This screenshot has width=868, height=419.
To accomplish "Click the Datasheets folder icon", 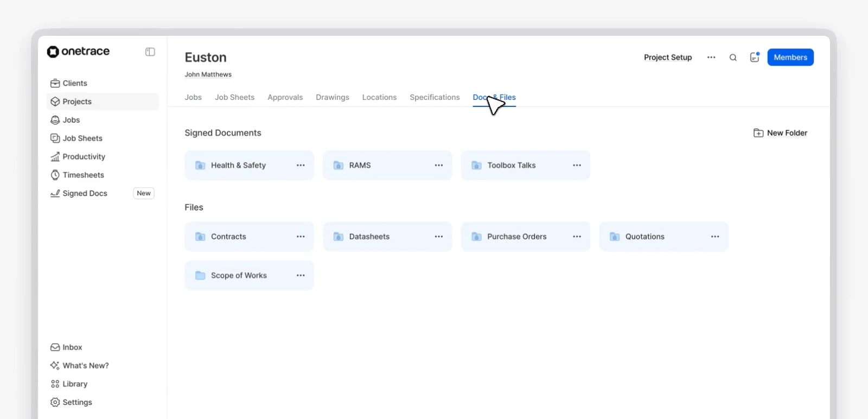I will 339,237.
